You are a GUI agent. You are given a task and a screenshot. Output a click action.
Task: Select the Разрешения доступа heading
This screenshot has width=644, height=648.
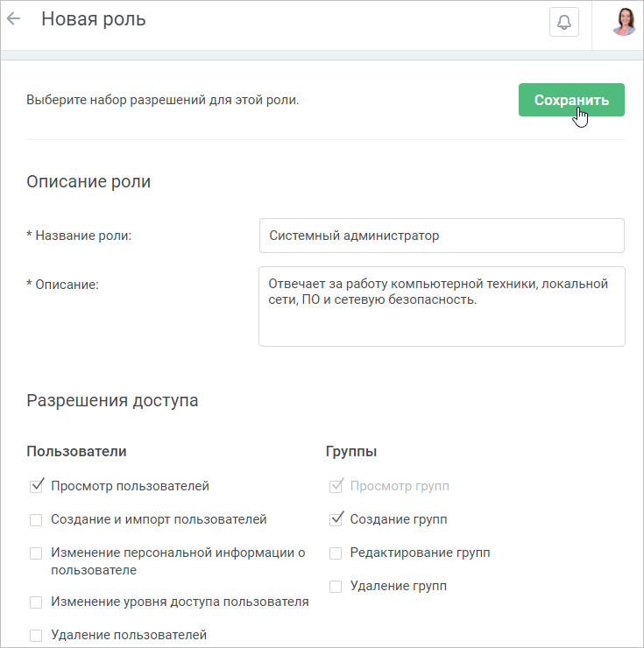(x=112, y=401)
